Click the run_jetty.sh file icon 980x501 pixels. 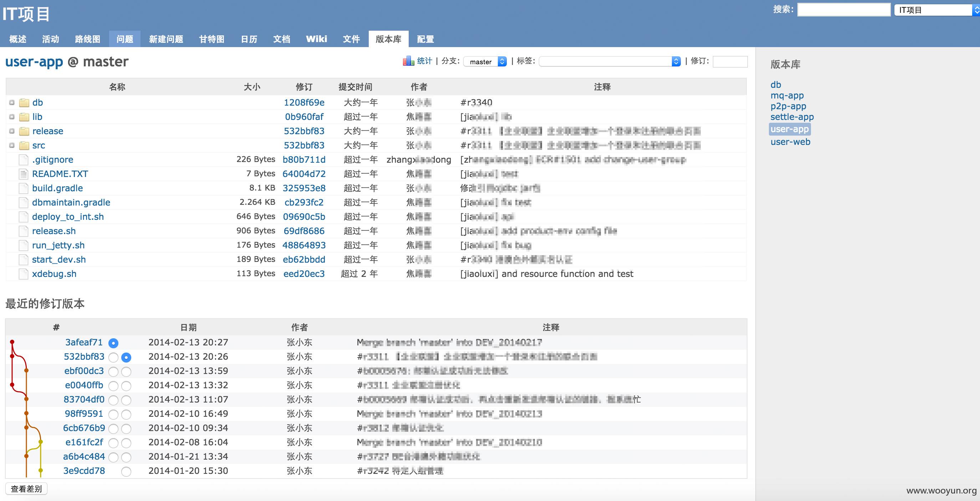click(x=24, y=245)
